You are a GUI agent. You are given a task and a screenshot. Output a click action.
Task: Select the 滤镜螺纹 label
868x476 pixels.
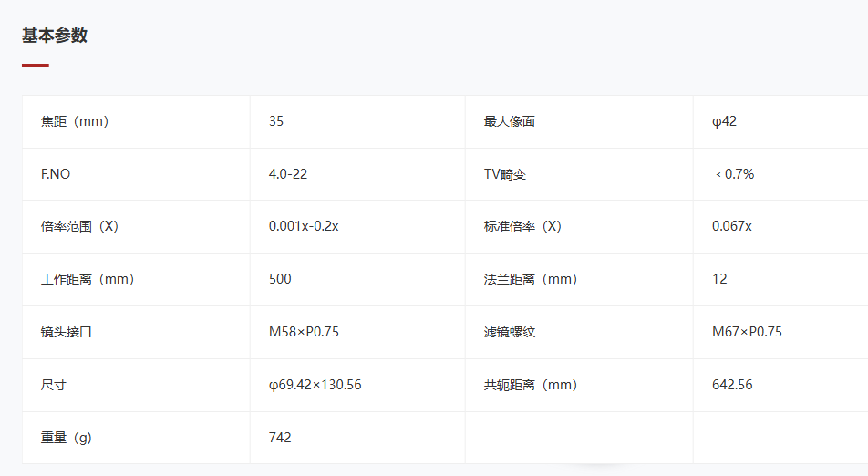[510, 332]
